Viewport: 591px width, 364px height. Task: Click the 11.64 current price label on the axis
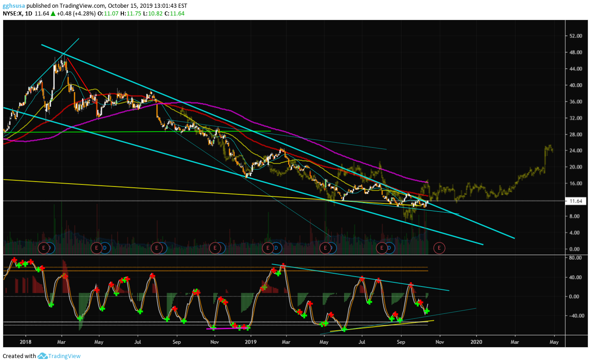pos(576,201)
